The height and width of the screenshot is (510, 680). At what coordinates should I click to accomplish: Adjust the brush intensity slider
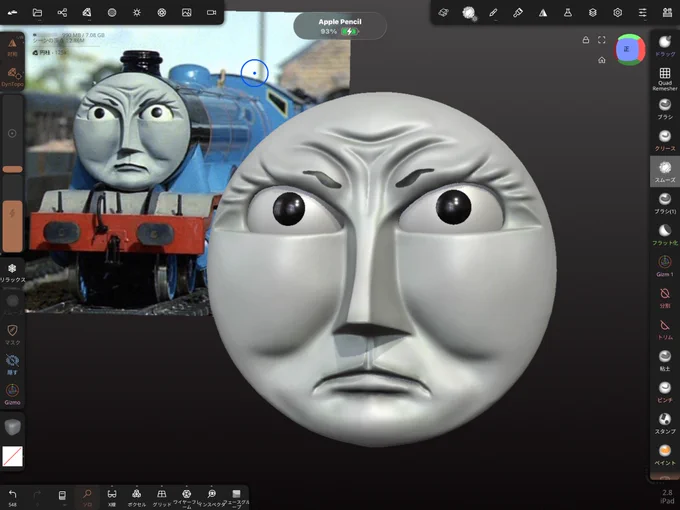(x=13, y=213)
